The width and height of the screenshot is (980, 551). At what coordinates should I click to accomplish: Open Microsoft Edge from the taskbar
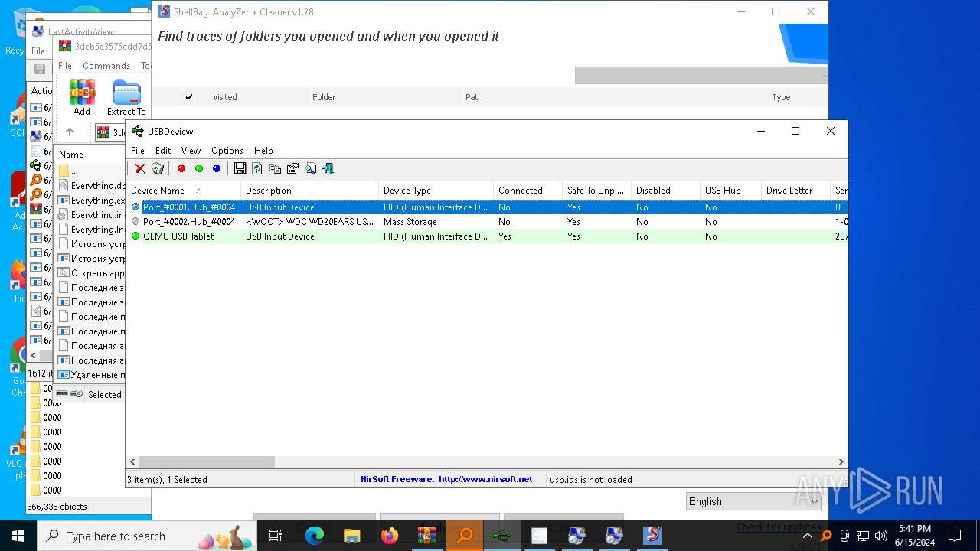coord(315,536)
